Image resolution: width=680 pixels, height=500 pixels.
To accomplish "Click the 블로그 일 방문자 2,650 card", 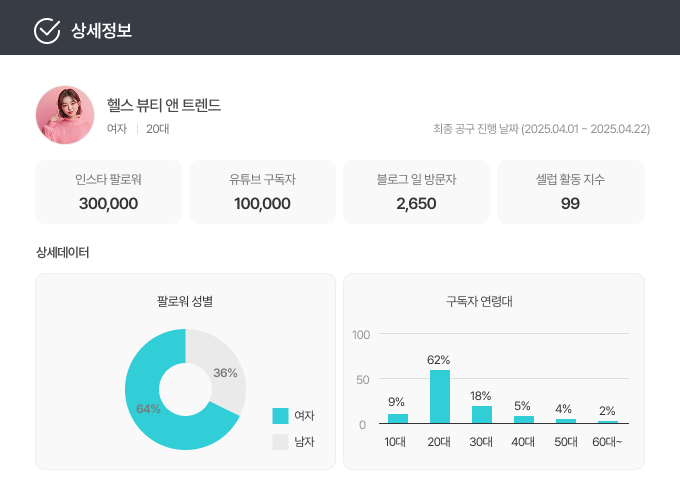I will click(416, 192).
